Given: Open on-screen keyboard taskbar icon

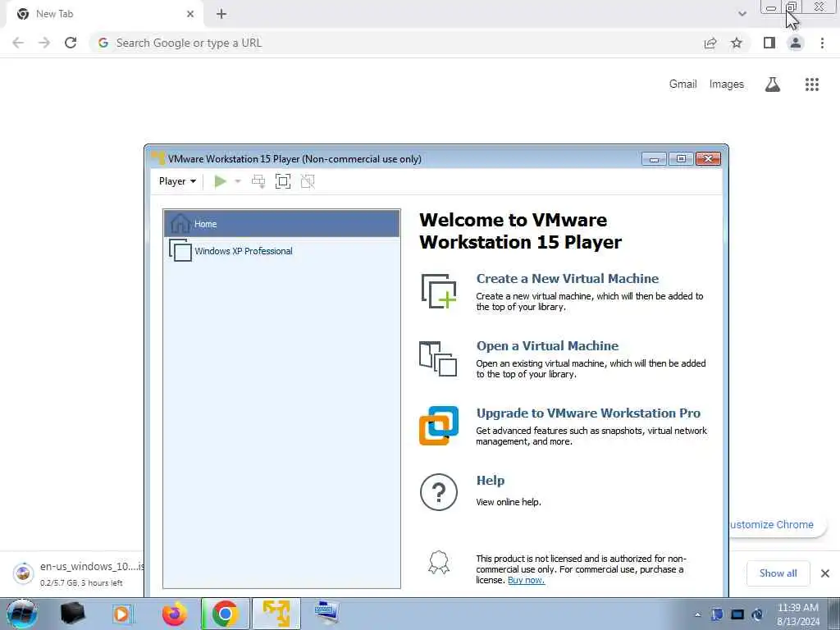Looking at the screenshot, I should [326, 614].
